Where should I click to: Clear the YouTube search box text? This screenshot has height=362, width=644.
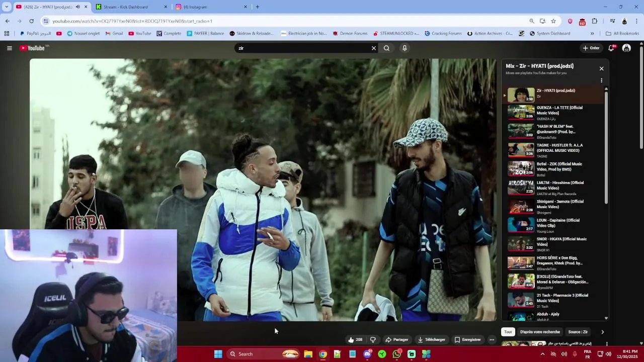(374, 48)
